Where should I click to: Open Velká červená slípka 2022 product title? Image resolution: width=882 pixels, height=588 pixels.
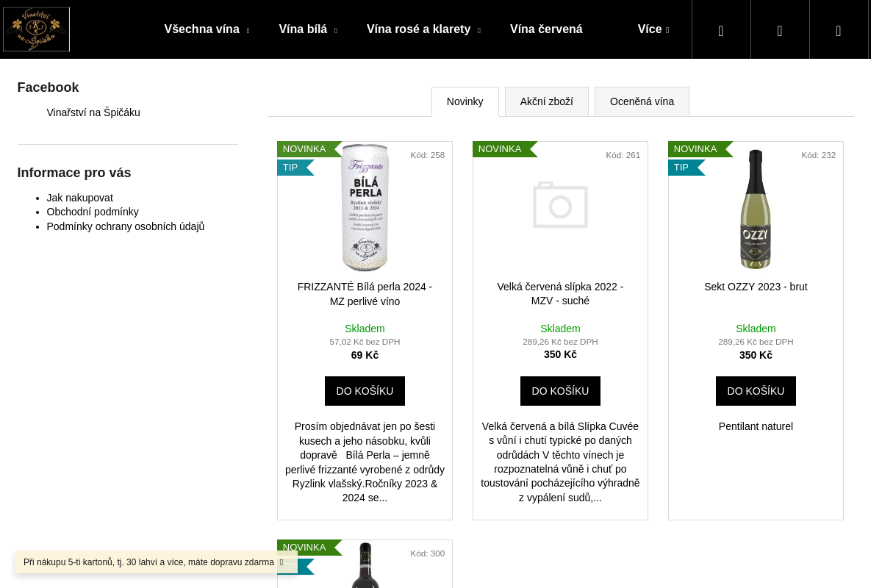click(560, 293)
